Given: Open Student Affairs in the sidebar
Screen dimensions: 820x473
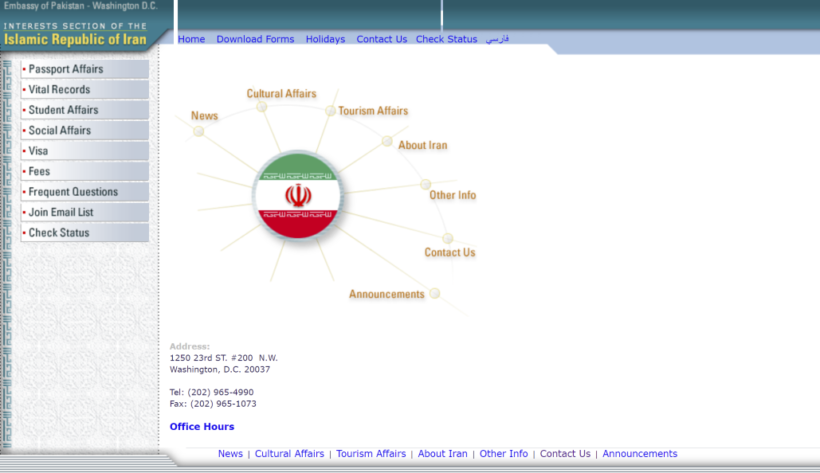Looking at the screenshot, I should pos(85,110).
